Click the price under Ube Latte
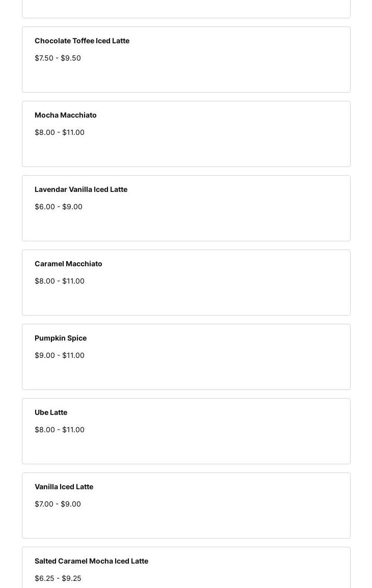 coord(60,430)
